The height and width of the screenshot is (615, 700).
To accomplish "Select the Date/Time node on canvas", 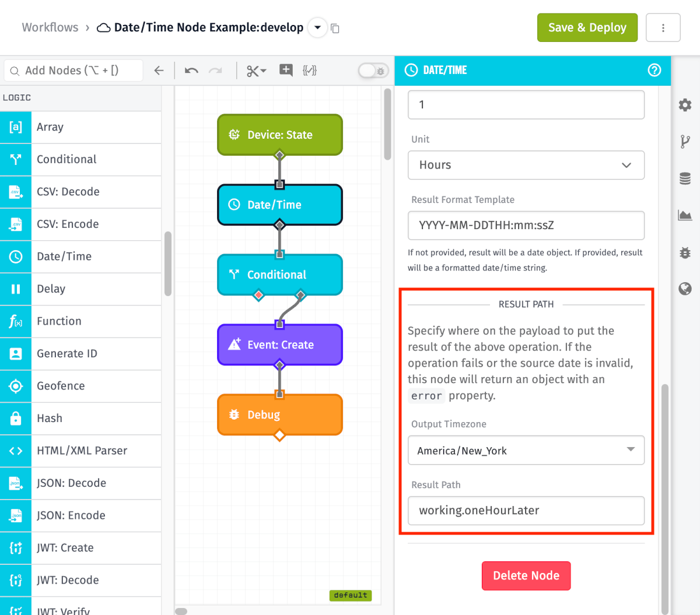I will point(280,205).
